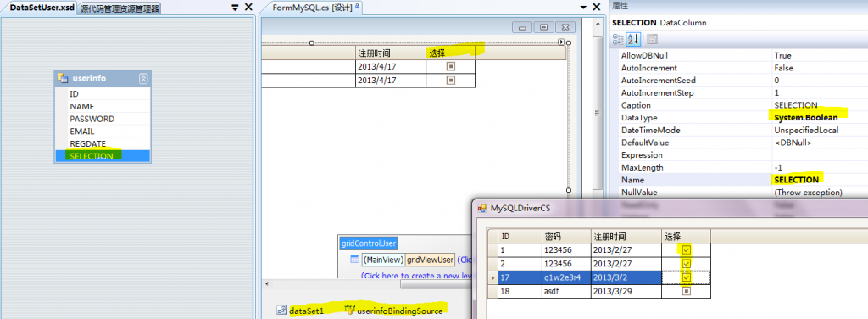Open the FormMySQL designer tab list dropdown
This screenshot has width=868, height=319.
pos(583,7)
